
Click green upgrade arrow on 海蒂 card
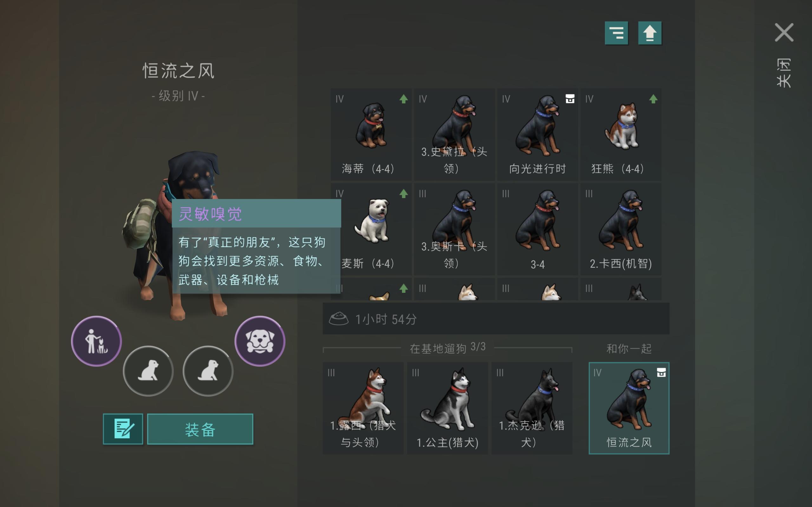click(404, 99)
